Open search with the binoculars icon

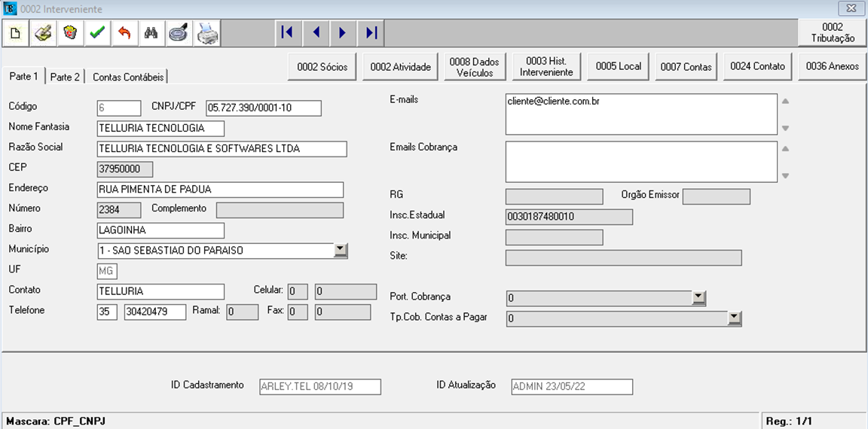coord(151,33)
